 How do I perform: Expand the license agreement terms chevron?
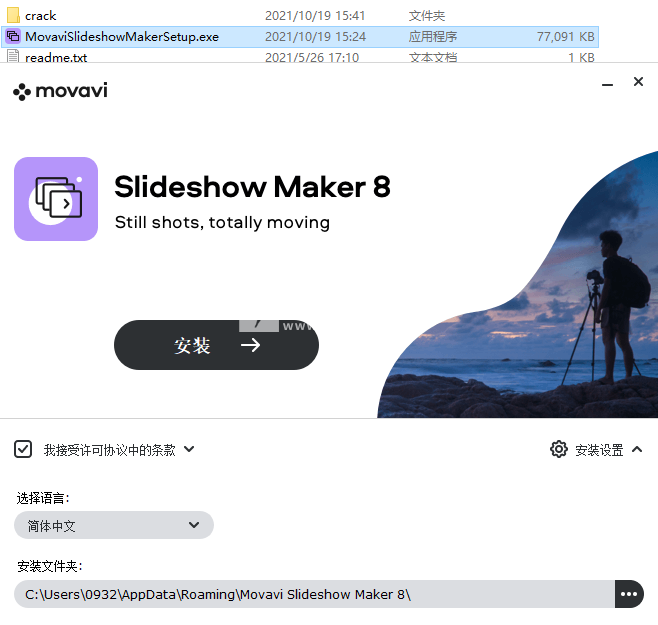pos(189,449)
